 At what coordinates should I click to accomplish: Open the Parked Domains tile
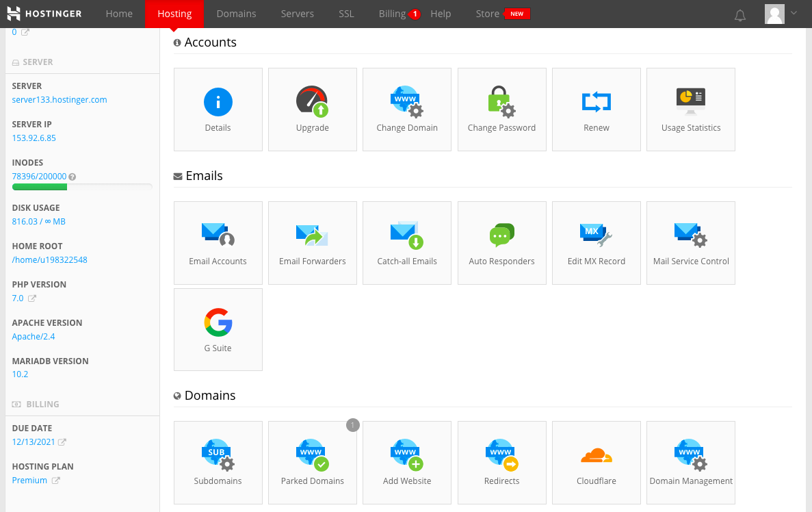point(312,462)
